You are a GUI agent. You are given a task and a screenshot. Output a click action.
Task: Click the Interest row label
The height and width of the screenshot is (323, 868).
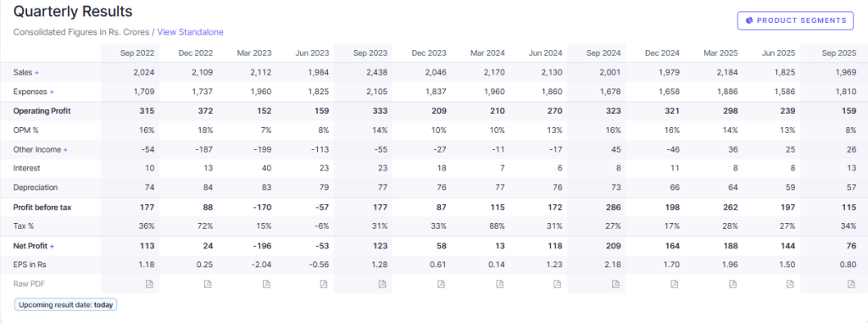tap(26, 168)
